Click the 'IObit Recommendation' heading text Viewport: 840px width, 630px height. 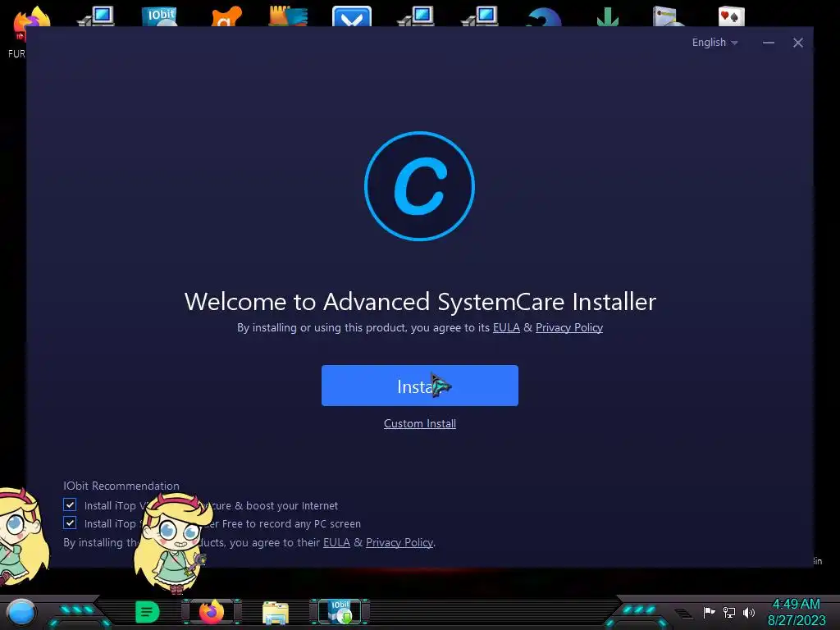pos(121,486)
